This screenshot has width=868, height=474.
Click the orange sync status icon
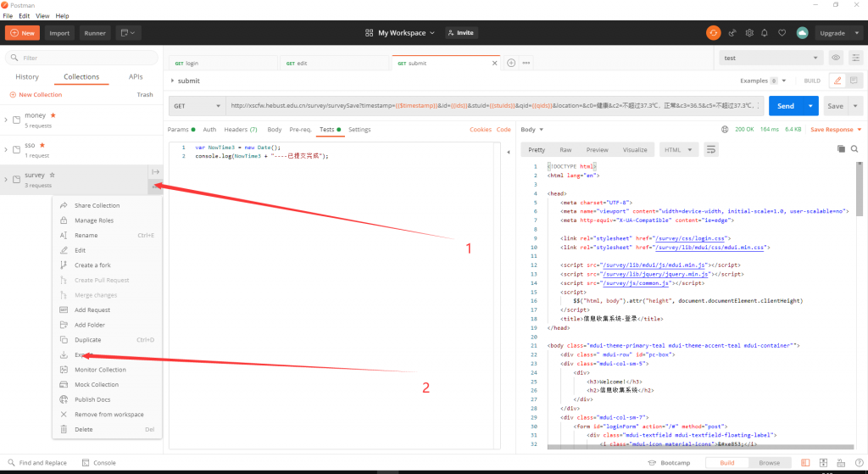(x=714, y=33)
